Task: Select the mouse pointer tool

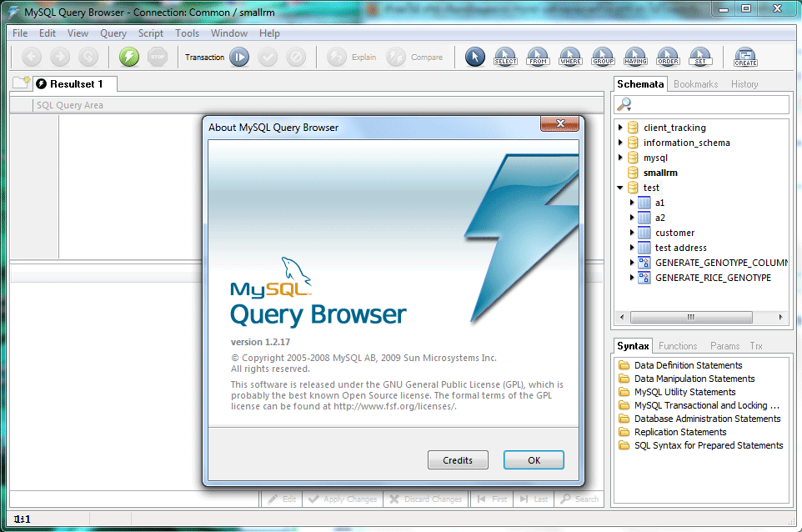Action: tap(475, 57)
